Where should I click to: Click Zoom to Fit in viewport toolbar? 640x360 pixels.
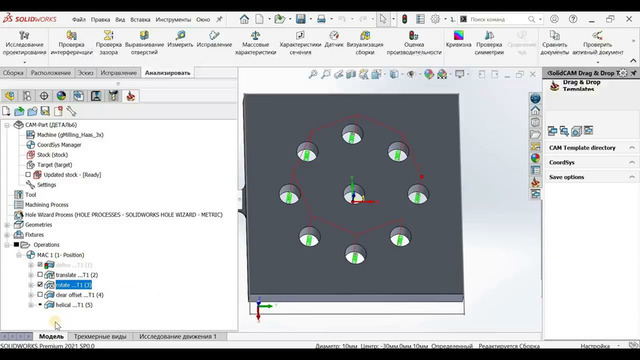point(313,74)
